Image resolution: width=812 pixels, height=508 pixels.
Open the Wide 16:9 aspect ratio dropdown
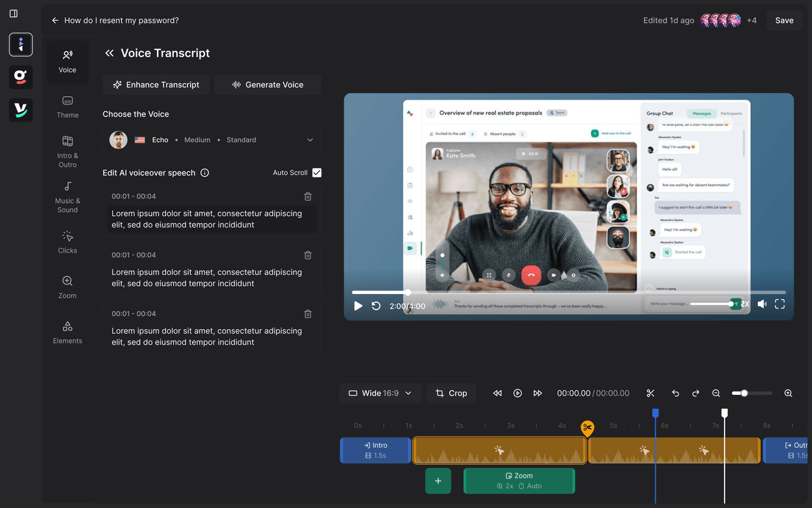pos(380,393)
